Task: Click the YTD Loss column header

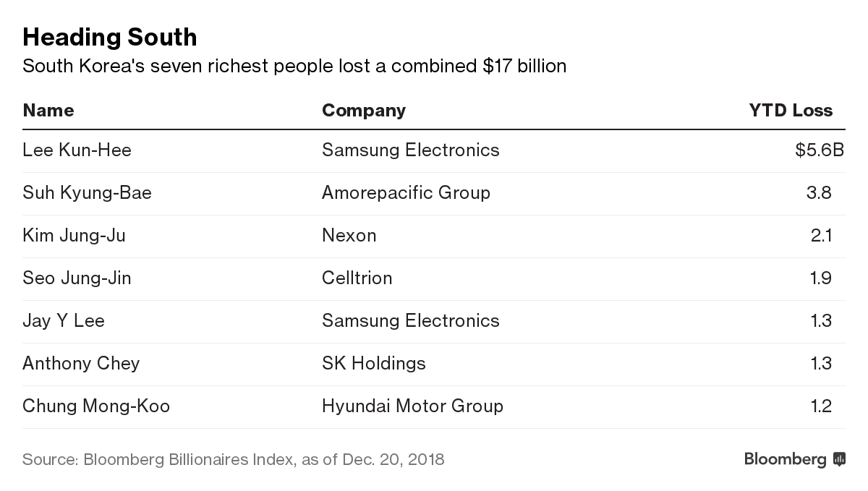Action: [x=791, y=110]
